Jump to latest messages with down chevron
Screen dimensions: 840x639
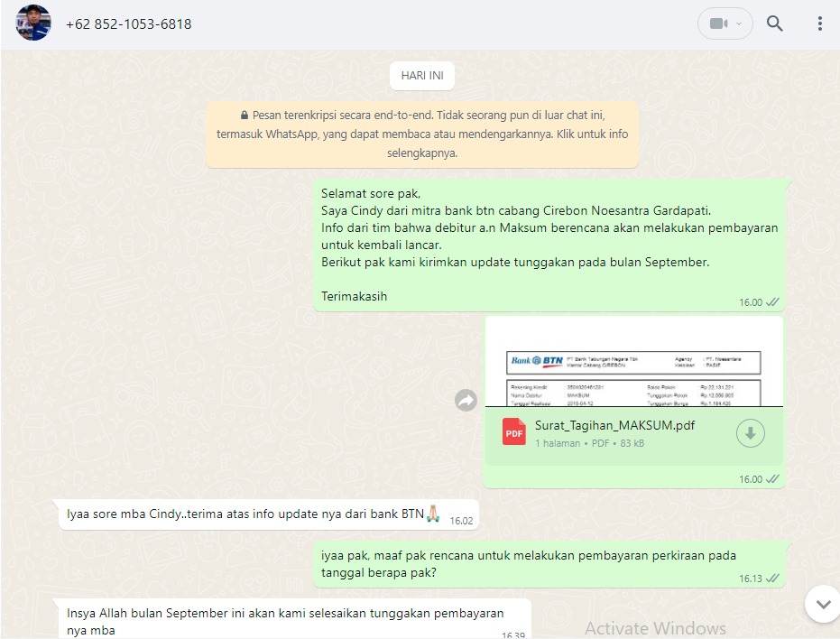click(821, 603)
